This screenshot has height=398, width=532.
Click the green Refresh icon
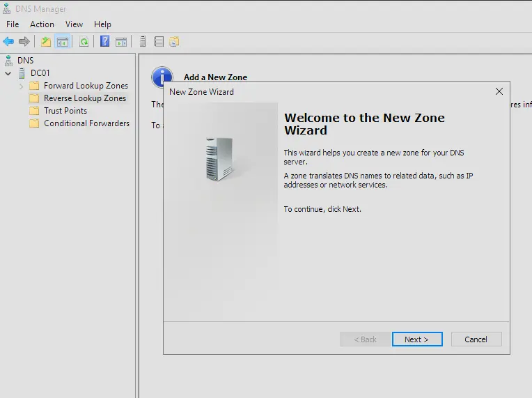pyautogui.click(x=84, y=42)
